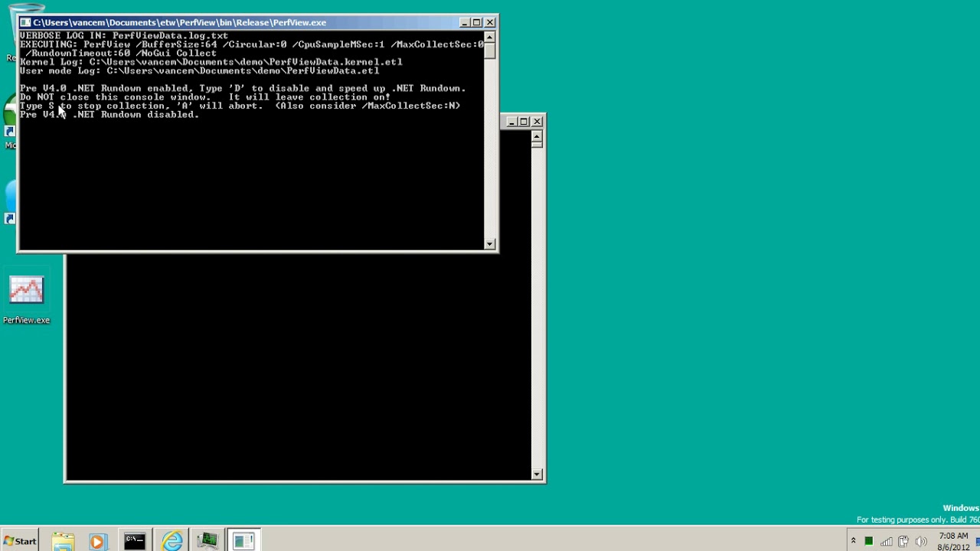The image size is (980, 551).
Task: Click the 'EXECUTING: PerfView /BufferSize:64' line
Action: 252,49
